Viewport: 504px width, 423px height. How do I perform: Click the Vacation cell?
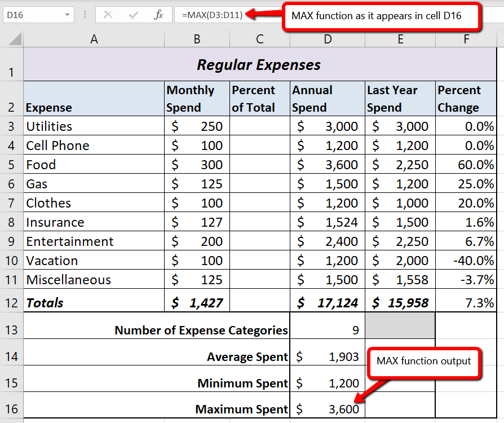point(94,260)
